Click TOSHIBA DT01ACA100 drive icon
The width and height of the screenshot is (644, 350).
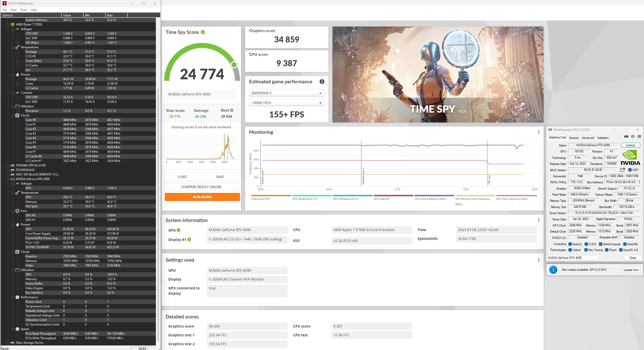point(13,165)
